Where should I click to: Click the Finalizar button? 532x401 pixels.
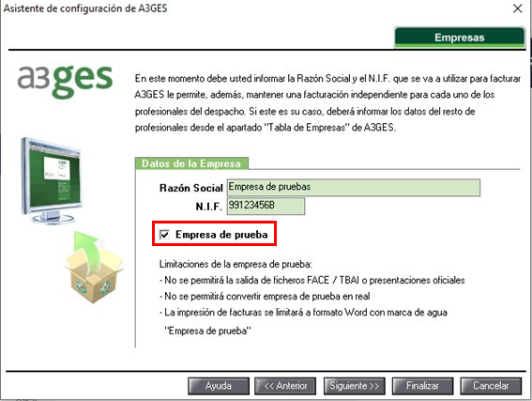point(422,386)
